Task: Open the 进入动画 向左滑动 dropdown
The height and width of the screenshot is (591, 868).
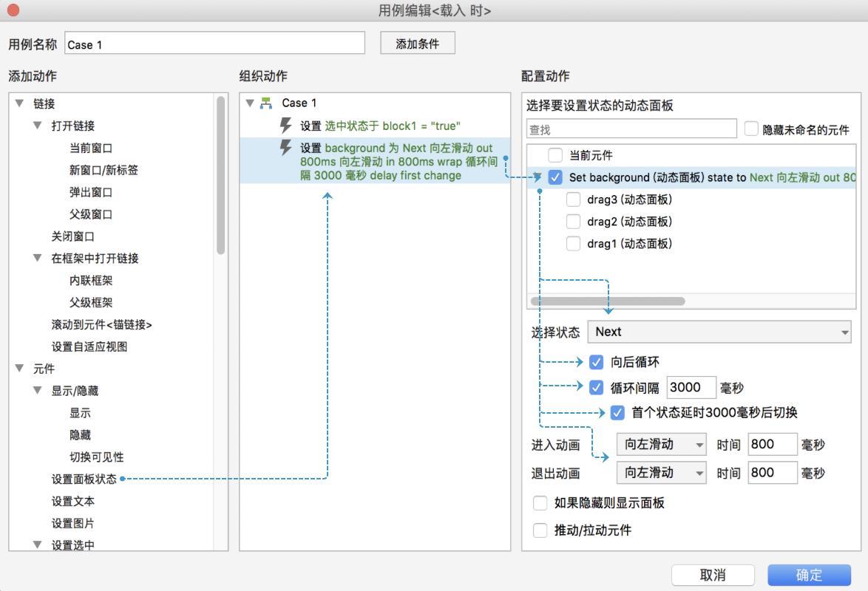Action: tap(662, 444)
